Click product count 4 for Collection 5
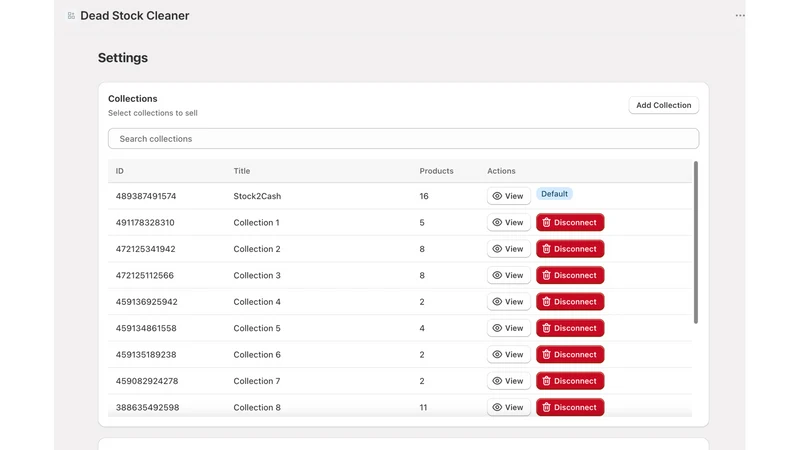The image size is (800, 450). coord(422,328)
